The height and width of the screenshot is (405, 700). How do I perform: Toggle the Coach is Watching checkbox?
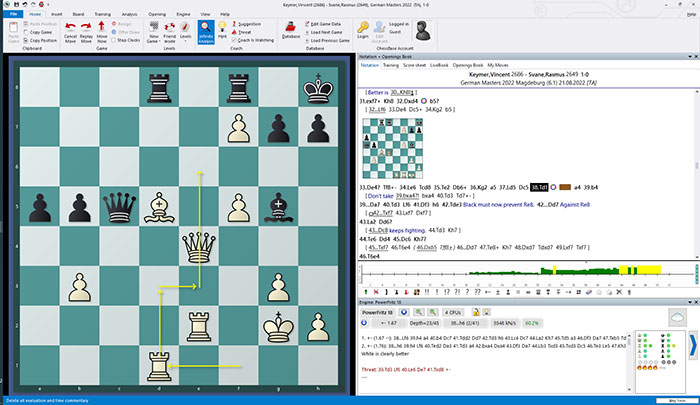[x=234, y=40]
